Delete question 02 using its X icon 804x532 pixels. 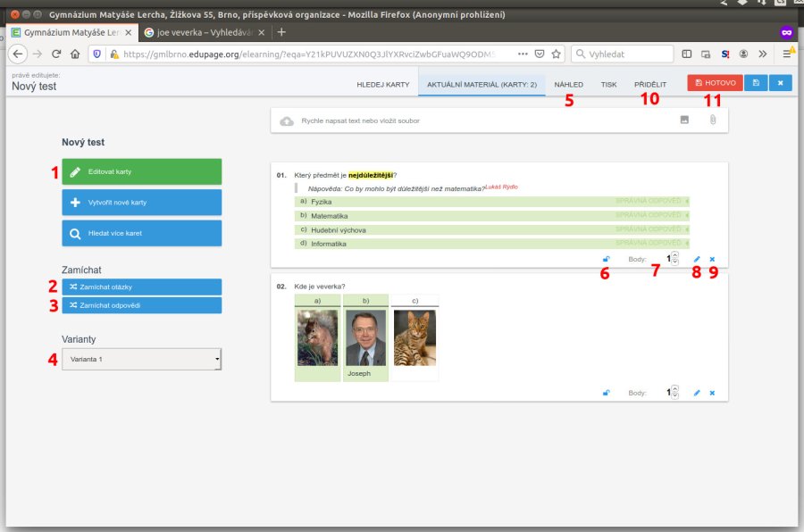712,393
